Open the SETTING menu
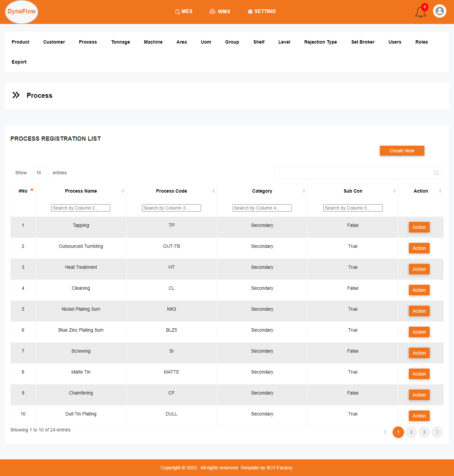454x476 pixels. click(262, 11)
